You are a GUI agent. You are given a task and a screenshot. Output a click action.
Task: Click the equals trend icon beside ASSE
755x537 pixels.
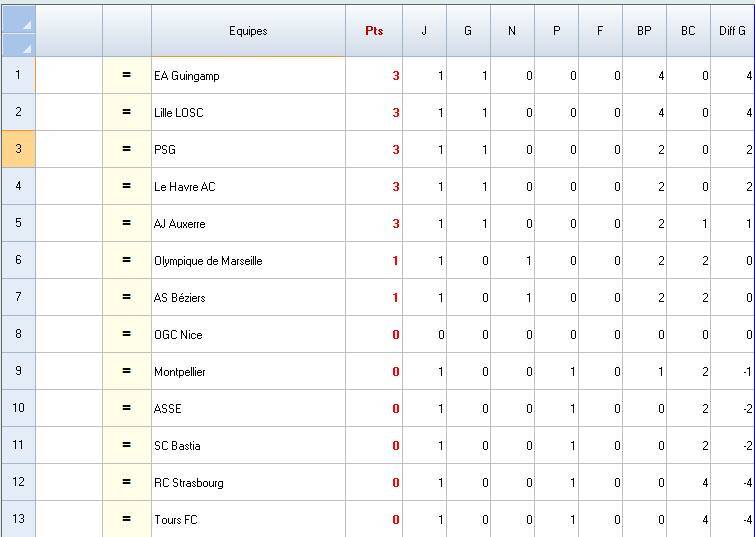tap(126, 409)
